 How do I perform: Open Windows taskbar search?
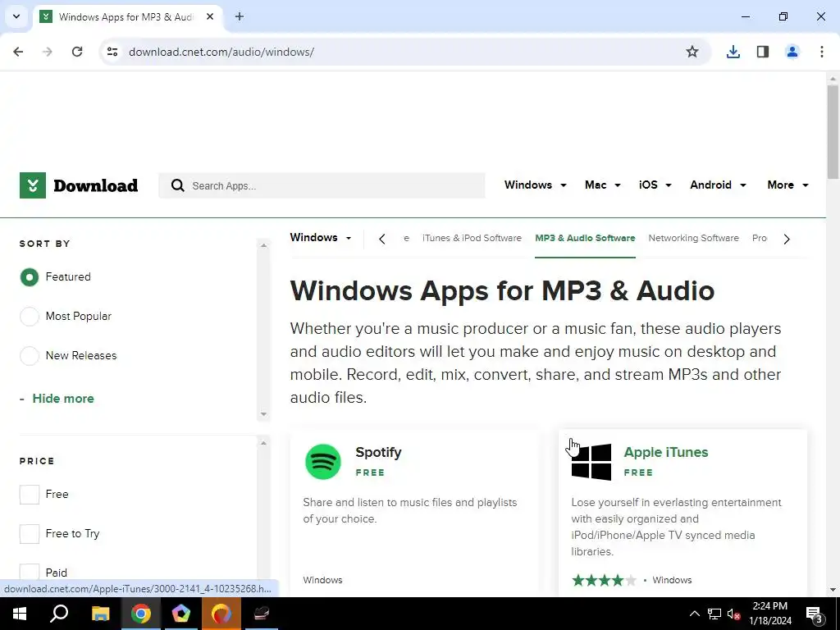[x=59, y=614]
